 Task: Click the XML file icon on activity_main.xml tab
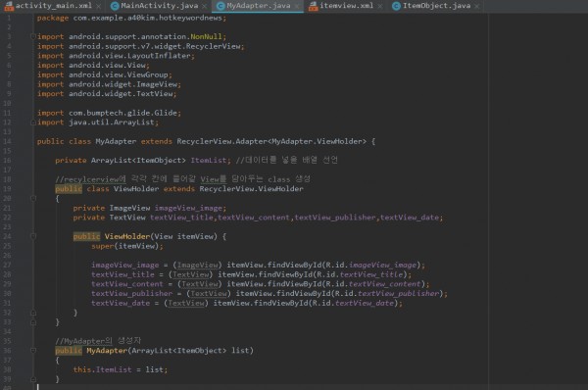click(x=9, y=6)
